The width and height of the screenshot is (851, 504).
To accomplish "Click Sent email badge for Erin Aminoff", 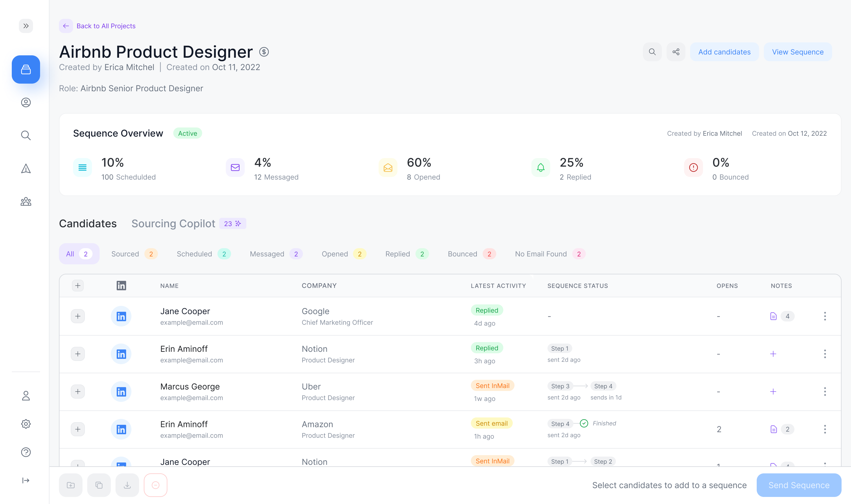I will [492, 423].
